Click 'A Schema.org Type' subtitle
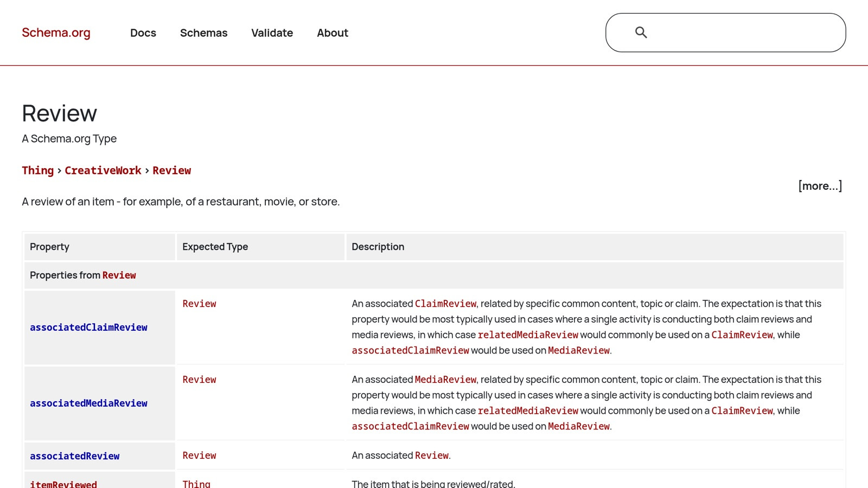The image size is (868, 488). click(x=69, y=139)
